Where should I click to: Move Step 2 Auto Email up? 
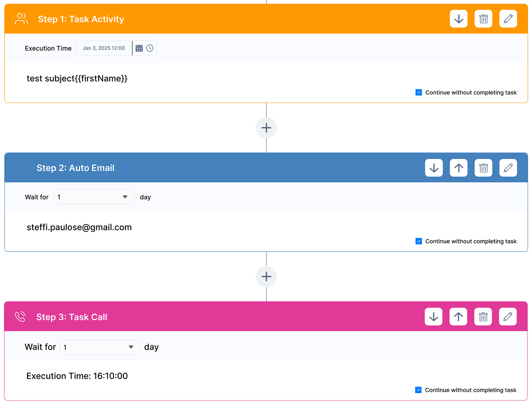point(459,168)
